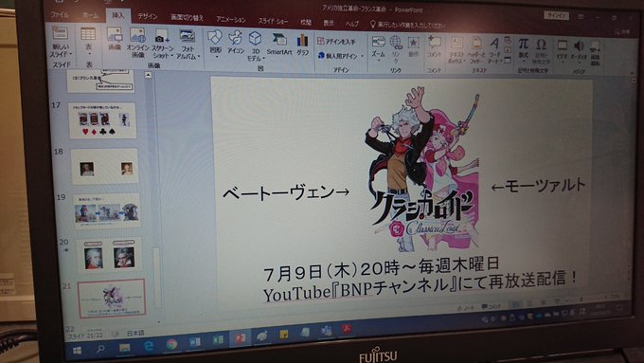Viewport: 644px width, 363px height.
Task: Insert a picture with 画像 icon
Action: tap(115, 40)
